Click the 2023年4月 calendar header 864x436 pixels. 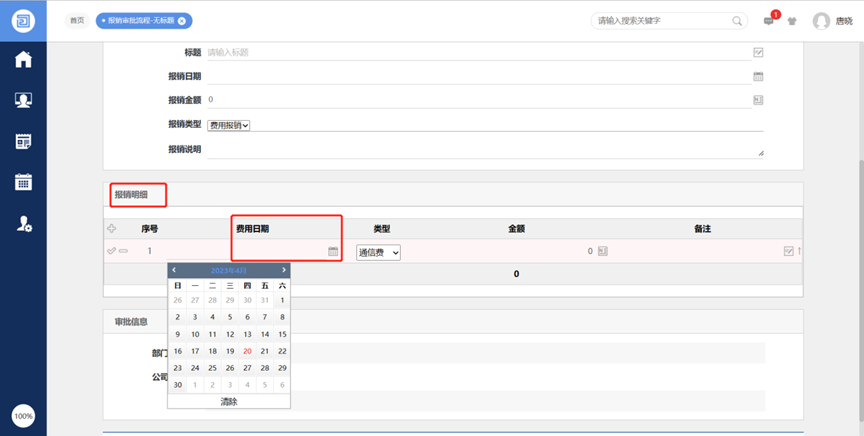tap(229, 271)
